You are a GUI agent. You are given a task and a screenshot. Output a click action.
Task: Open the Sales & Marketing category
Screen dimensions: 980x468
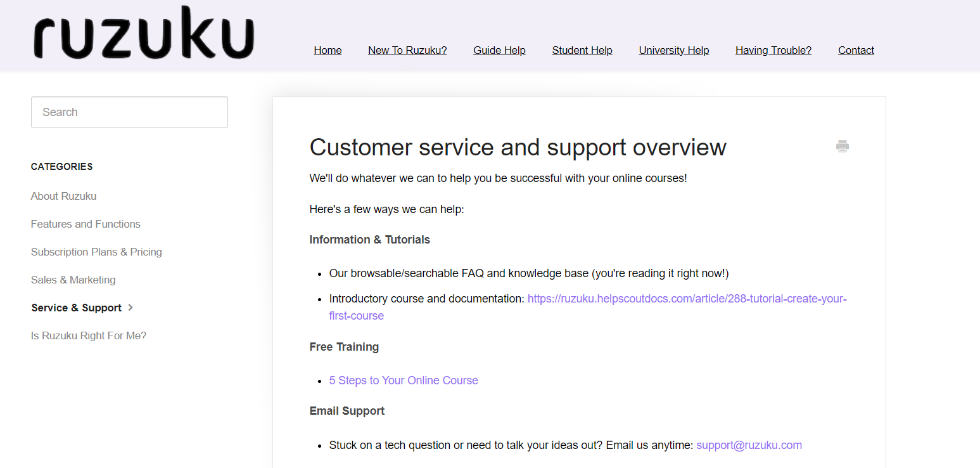point(73,280)
